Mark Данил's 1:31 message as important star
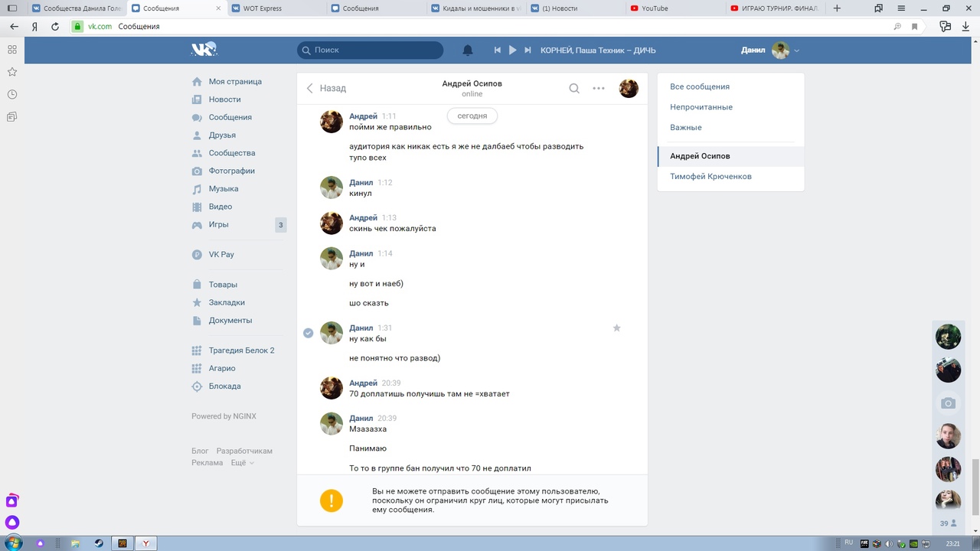 tap(616, 328)
